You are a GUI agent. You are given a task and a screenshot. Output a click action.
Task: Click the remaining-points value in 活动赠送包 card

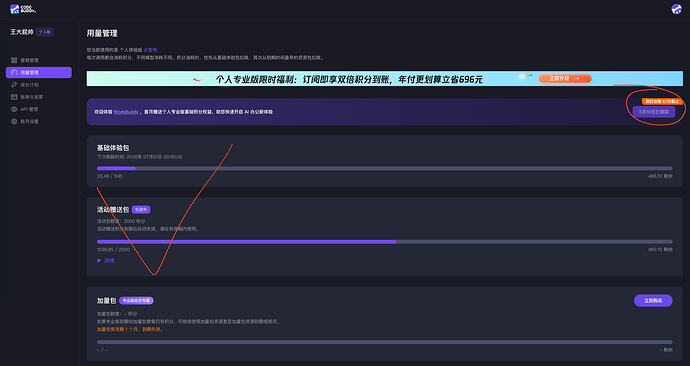tap(660, 250)
